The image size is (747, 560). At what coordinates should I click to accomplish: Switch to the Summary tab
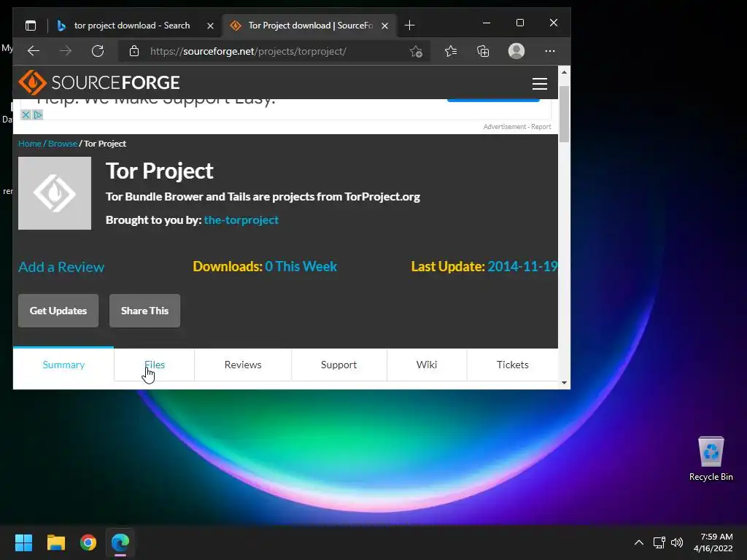click(x=63, y=365)
